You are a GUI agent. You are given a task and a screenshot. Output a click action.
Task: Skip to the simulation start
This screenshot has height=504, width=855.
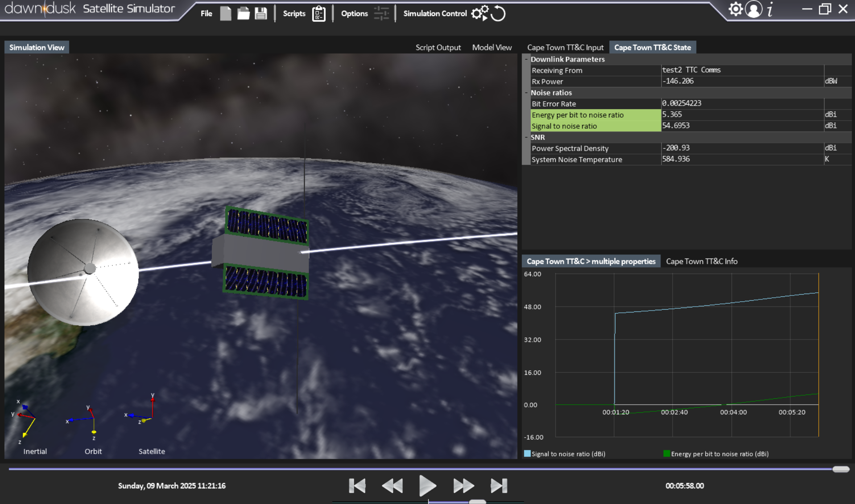pos(357,486)
